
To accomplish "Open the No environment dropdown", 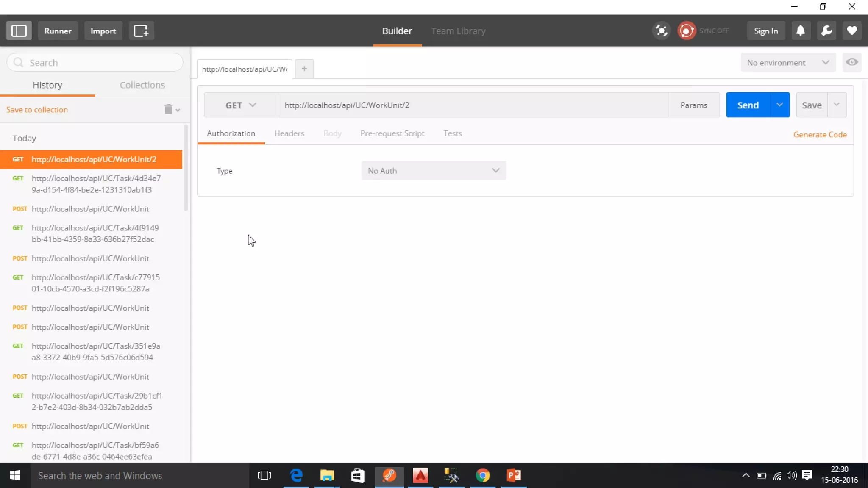I will 787,62.
